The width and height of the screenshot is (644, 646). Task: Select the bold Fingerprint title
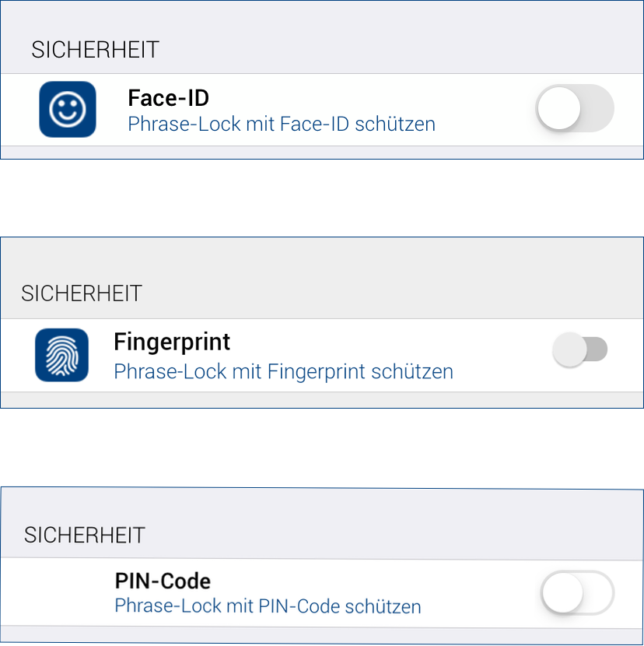click(172, 342)
